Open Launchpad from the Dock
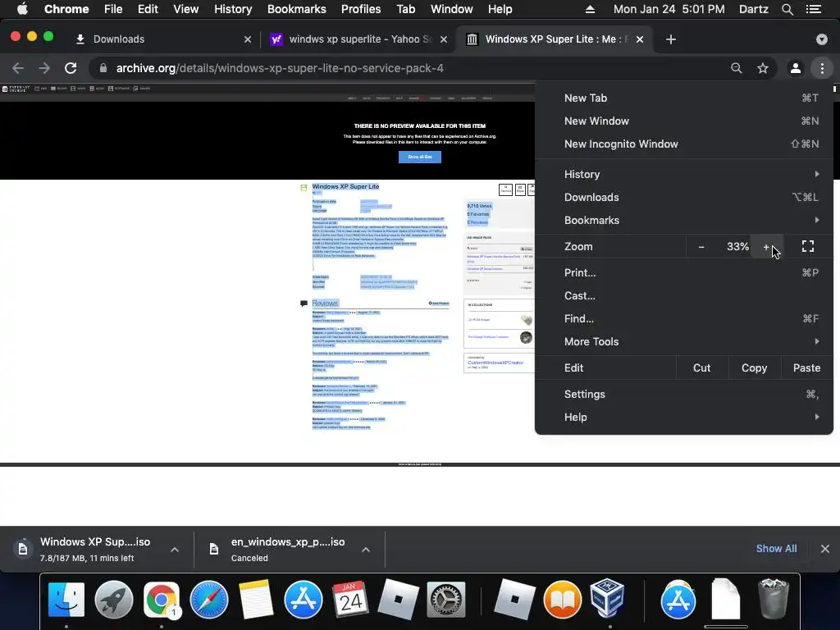Image resolution: width=840 pixels, height=630 pixels. point(113,600)
